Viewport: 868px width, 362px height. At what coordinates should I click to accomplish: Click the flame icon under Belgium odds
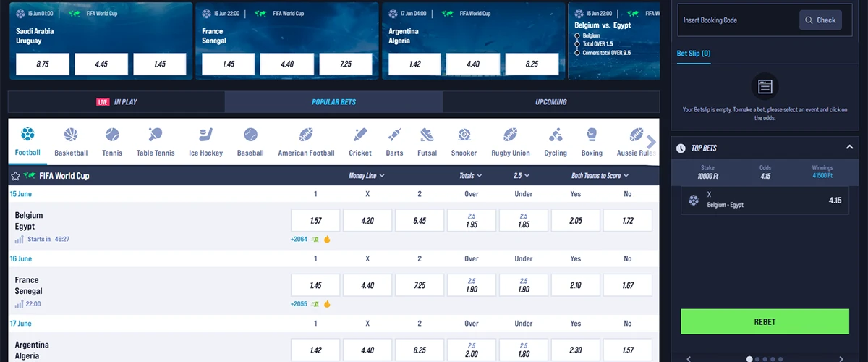coord(327,239)
